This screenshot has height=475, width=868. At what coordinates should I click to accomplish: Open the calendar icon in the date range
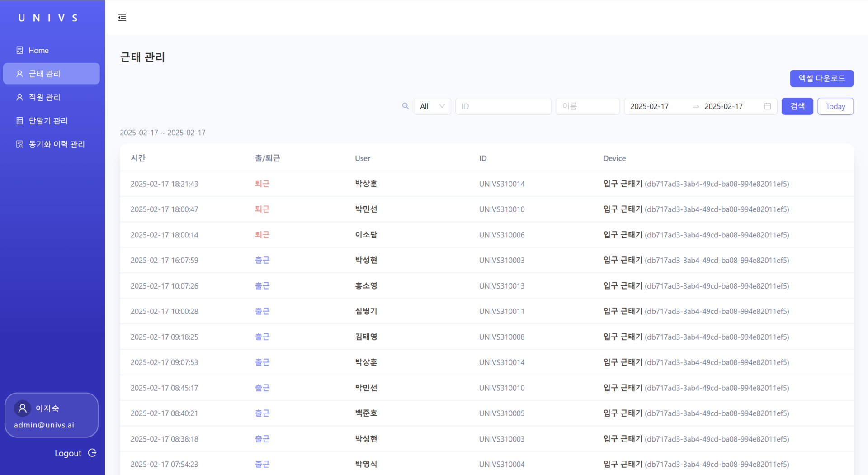click(x=768, y=106)
